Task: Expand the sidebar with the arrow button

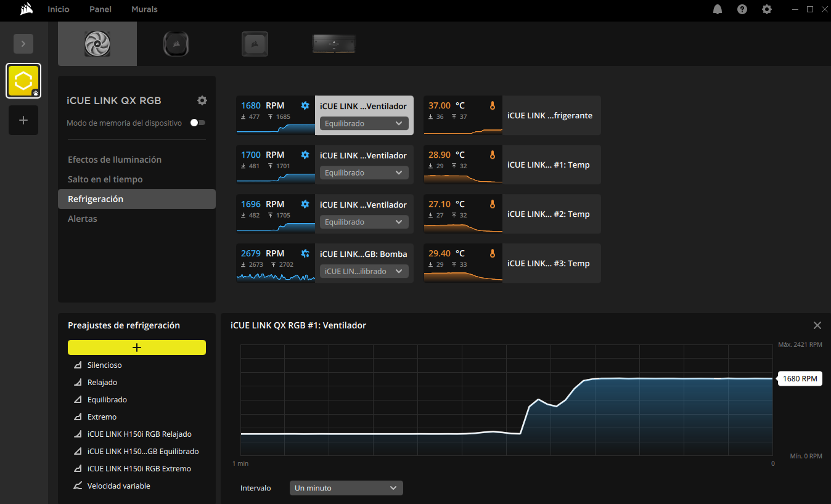Action: (23, 44)
